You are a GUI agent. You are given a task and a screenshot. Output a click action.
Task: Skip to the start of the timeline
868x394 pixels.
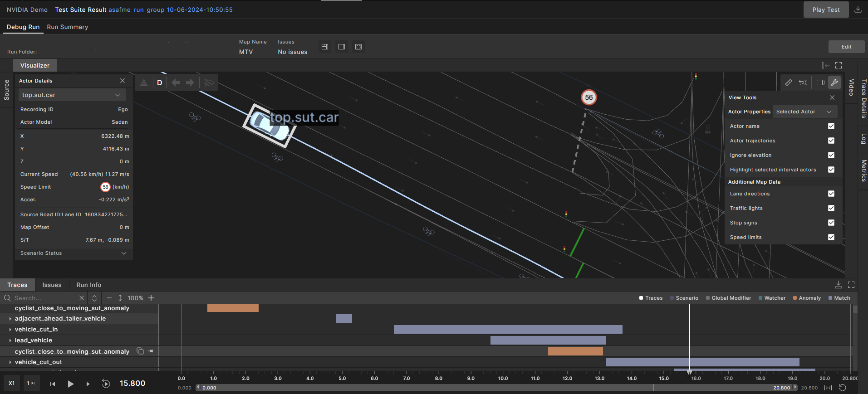click(x=53, y=384)
